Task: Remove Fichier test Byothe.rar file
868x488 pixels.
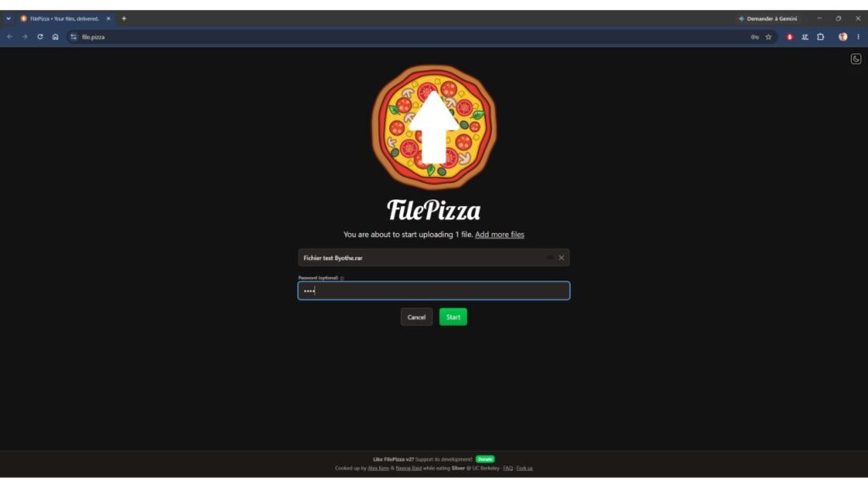Action: click(561, 258)
